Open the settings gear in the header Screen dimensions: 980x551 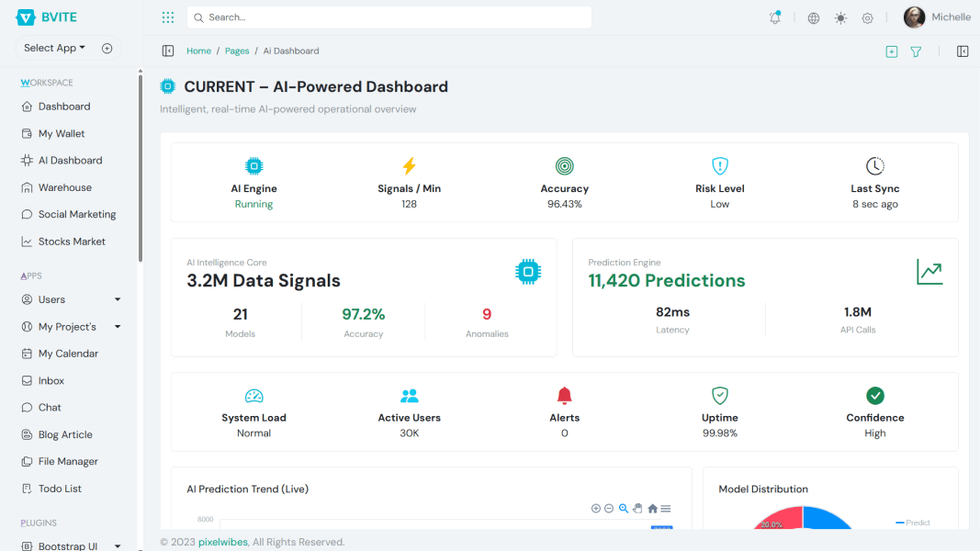(866, 17)
